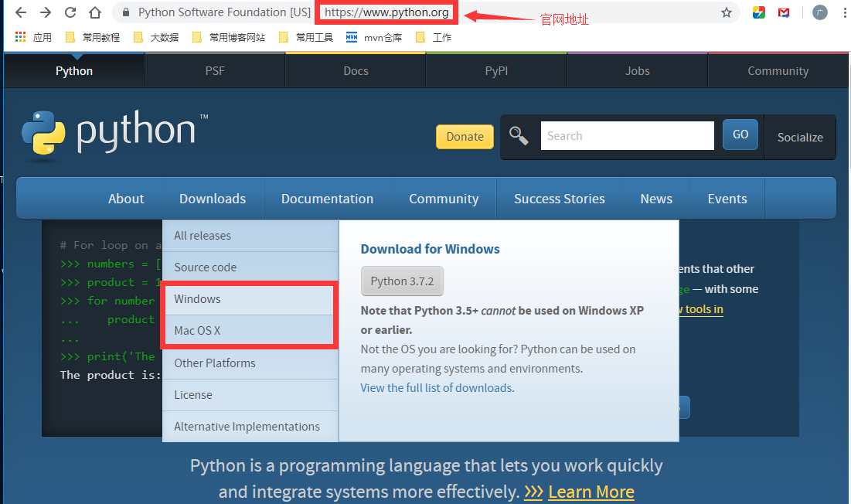The image size is (851, 504).
Task: Click the Python logo
Action: click(115, 135)
